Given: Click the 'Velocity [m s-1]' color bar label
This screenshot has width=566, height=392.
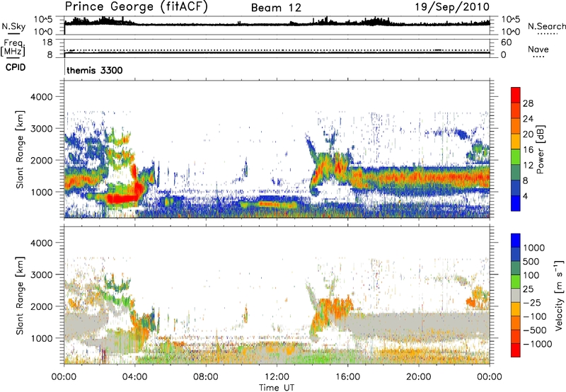Looking at the screenshot, I should [x=559, y=295].
